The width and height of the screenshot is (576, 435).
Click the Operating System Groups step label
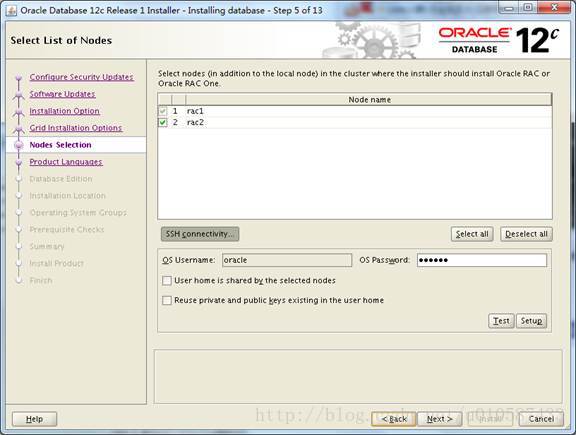[78, 213]
